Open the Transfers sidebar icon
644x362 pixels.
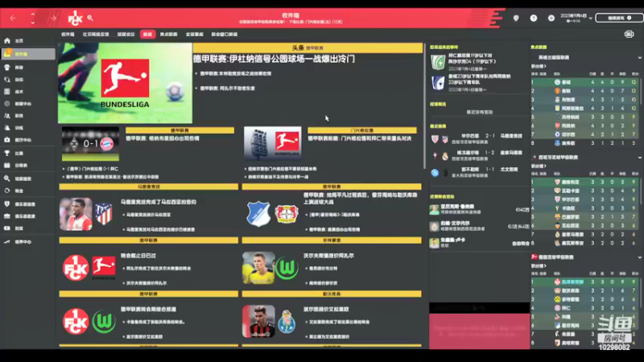click(7, 191)
